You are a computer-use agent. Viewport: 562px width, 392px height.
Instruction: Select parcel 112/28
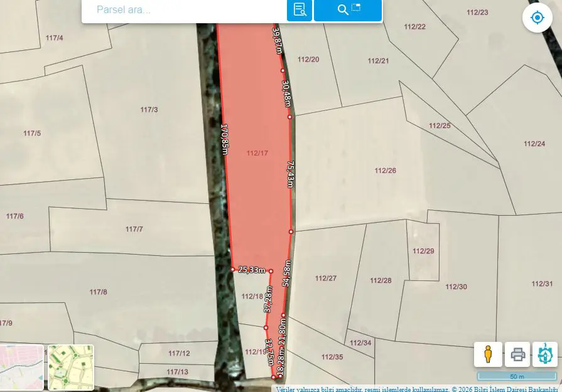381,280
